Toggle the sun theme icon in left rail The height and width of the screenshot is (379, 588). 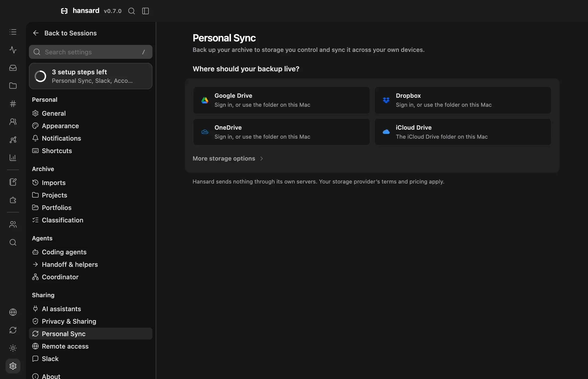click(x=13, y=348)
